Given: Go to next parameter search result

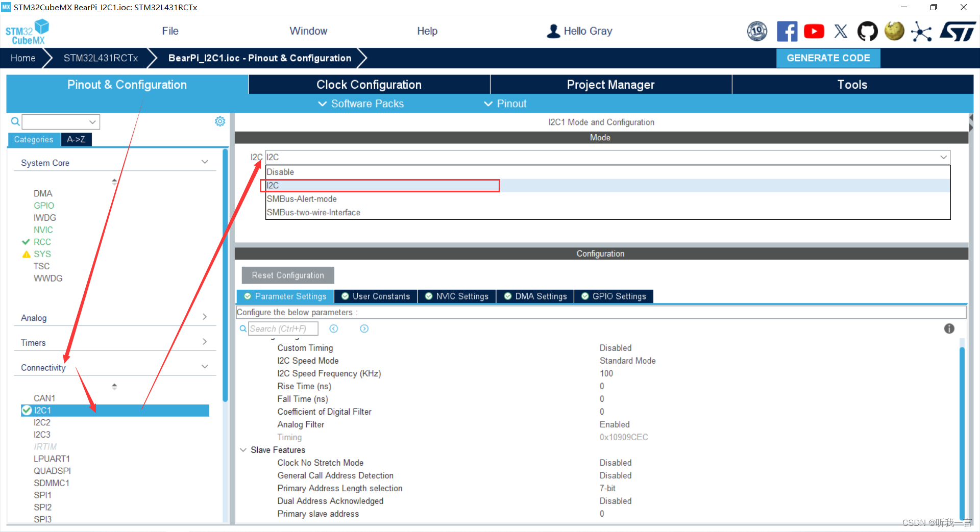Looking at the screenshot, I should 364,328.
